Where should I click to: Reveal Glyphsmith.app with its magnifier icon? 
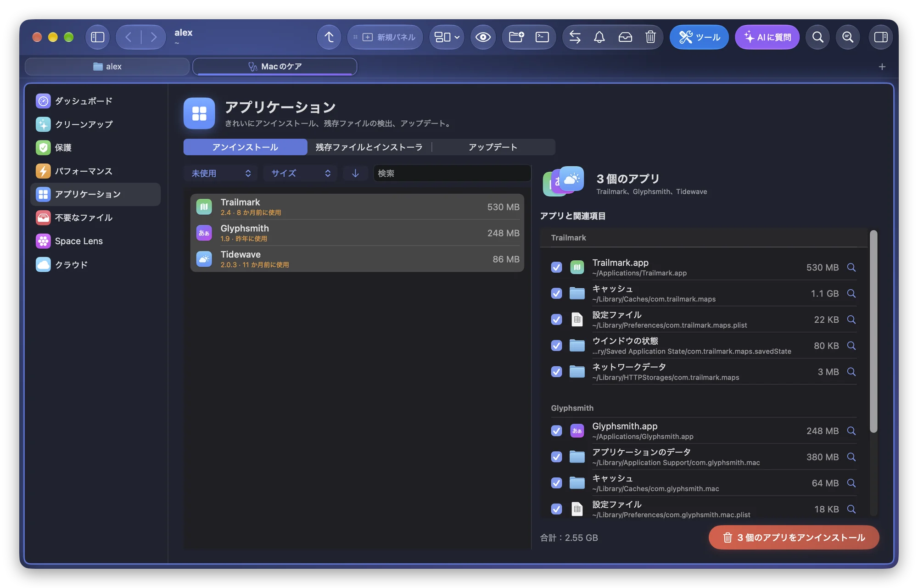pyautogui.click(x=851, y=431)
